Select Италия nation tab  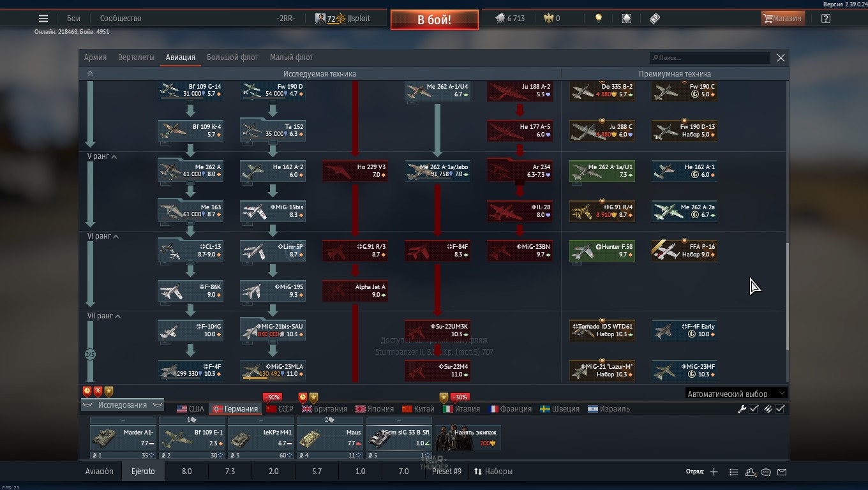(x=461, y=409)
